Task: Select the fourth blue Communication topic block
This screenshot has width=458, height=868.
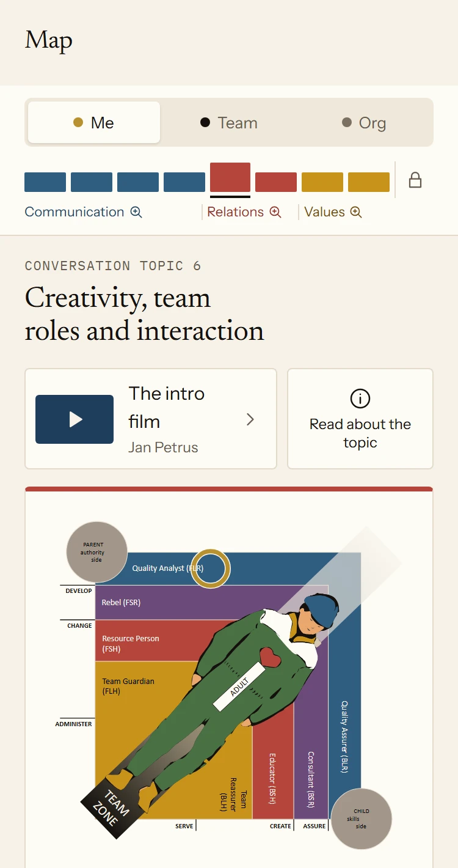Action: 184,182
